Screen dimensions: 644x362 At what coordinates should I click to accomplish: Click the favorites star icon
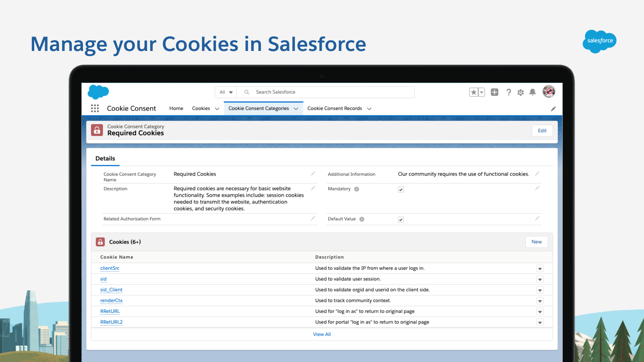(473, 92)
